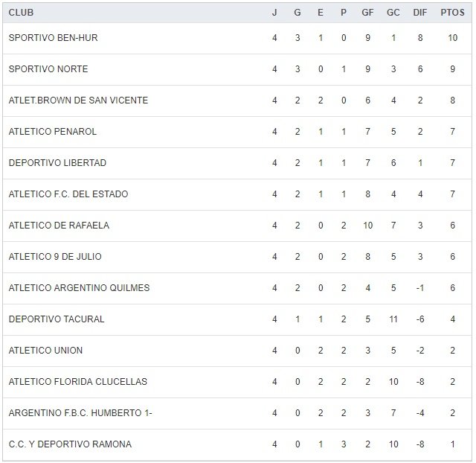The width and height of the screenshot is (476, 463).
Task: Open the Atletico Penarol team entry
Action: tap(53, 132)
